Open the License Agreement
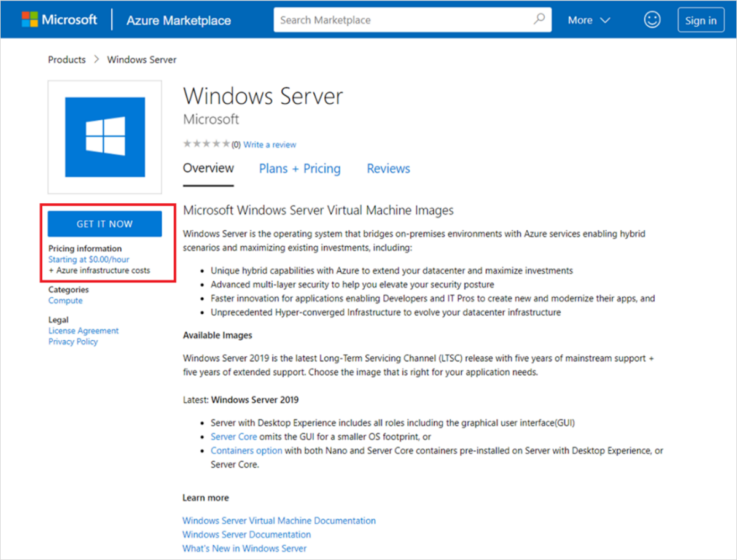The height and width of the screenshot is (560, 737). click(x=83, y=330)
